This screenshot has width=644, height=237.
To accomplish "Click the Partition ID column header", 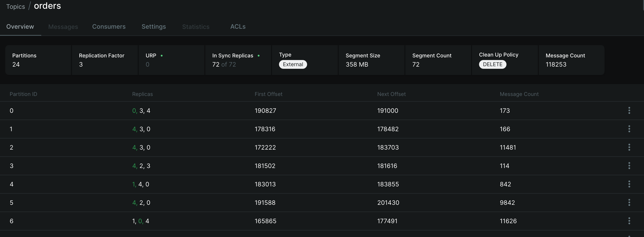I will [x=23, y=94].
